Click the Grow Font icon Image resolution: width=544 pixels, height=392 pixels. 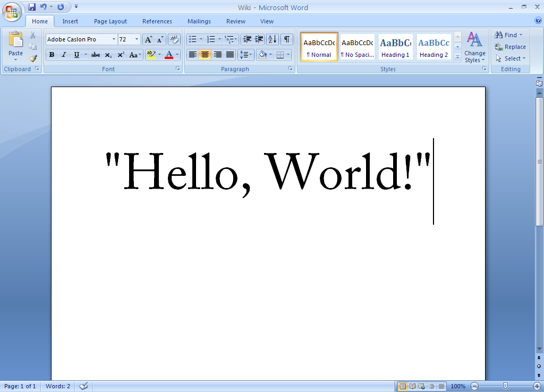click(149, 39)
